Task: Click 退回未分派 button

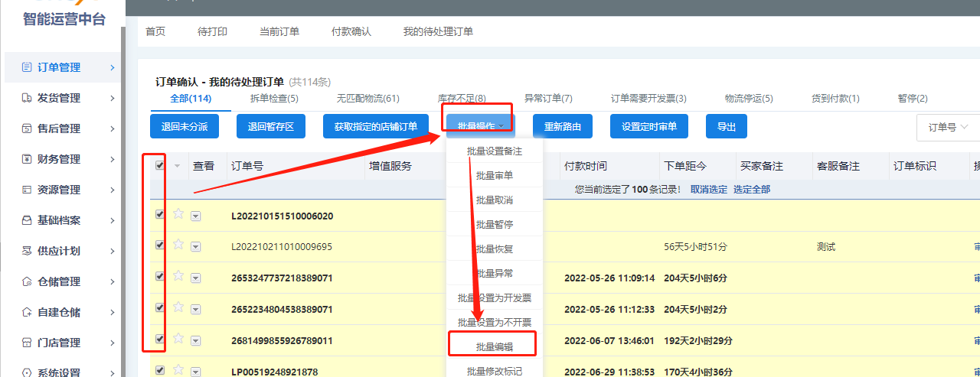Action: [185, 126]
